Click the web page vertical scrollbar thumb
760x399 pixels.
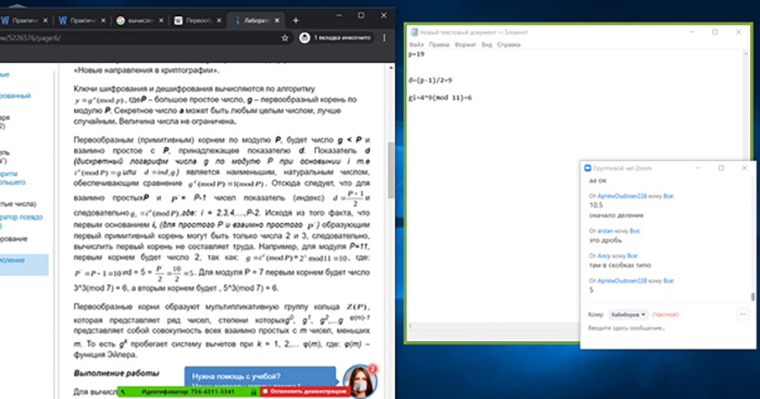391,170
